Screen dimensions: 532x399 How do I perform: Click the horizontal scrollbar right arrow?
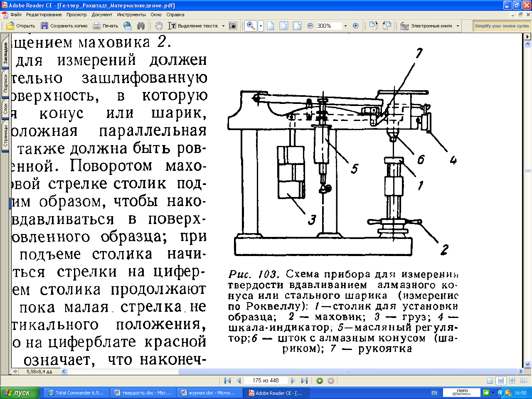pyautogui.click(x=520, y=372)
